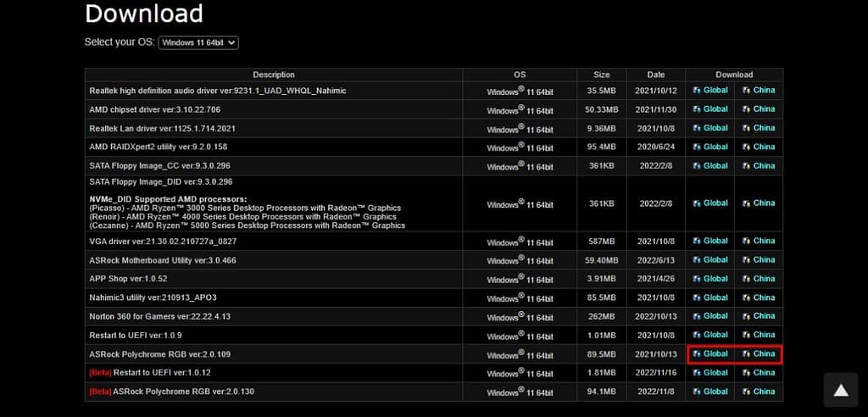
Task: Click the '587MB' size cell
Action: [602, 242]
